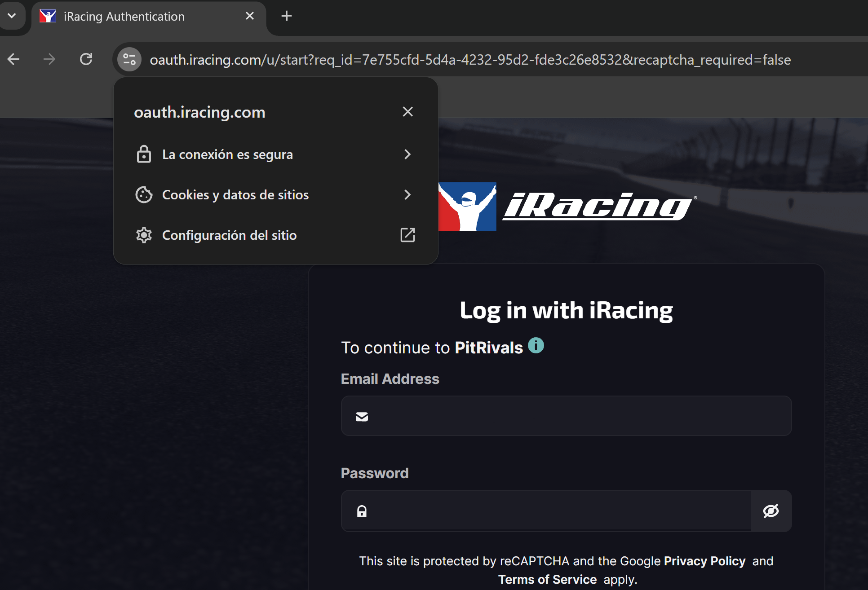
Task: Open 'Cookies y datos de sitios' entry
Action: coord(275,195)
